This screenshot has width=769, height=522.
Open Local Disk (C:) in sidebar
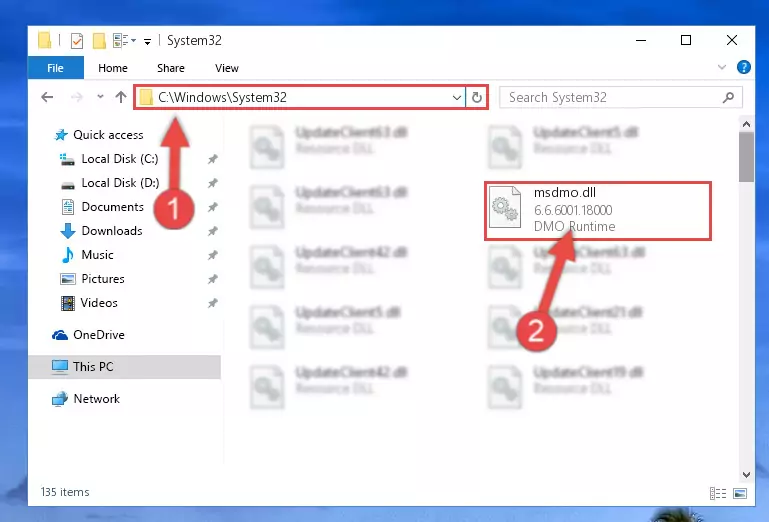[109, 159]
